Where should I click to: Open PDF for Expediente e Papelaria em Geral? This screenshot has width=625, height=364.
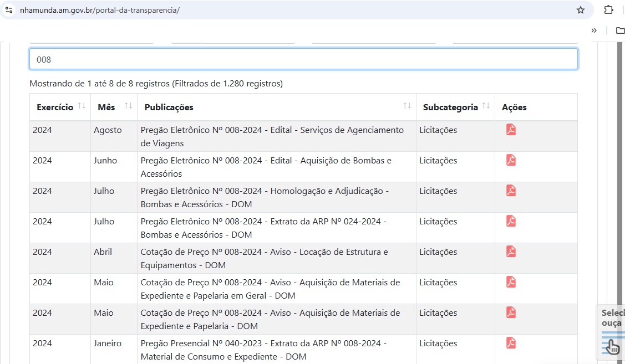click(x=511, y=282)
